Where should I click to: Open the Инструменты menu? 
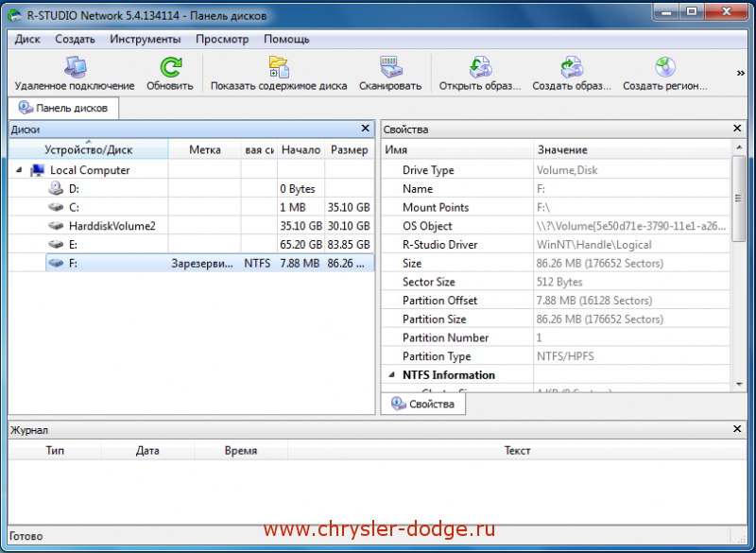[x=146, y=39]
